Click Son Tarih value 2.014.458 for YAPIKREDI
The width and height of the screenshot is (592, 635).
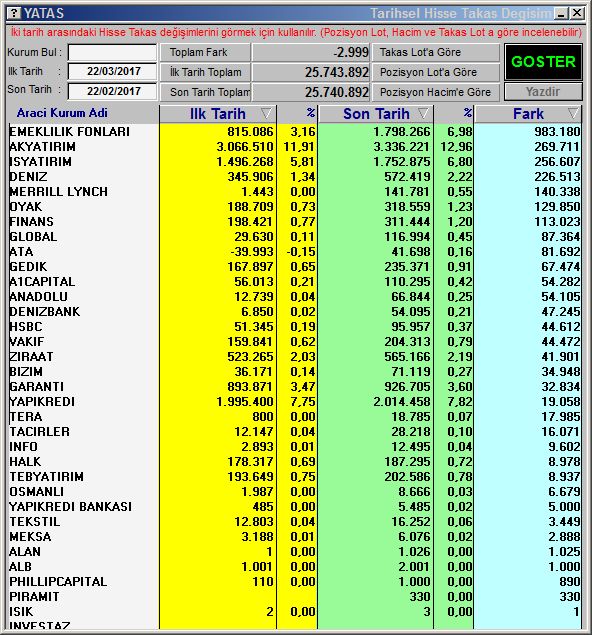(x=402, y=401)
